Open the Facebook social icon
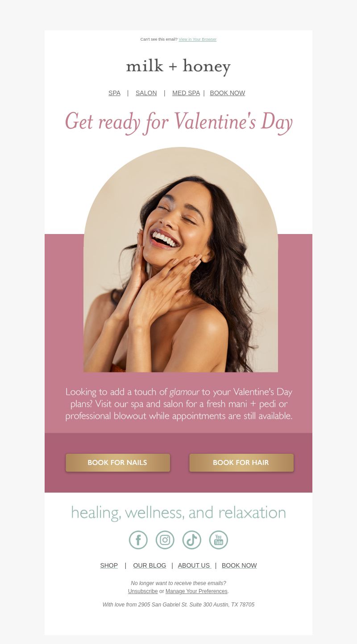This screenshot has width=357, height=644. [x=138, y=540]
